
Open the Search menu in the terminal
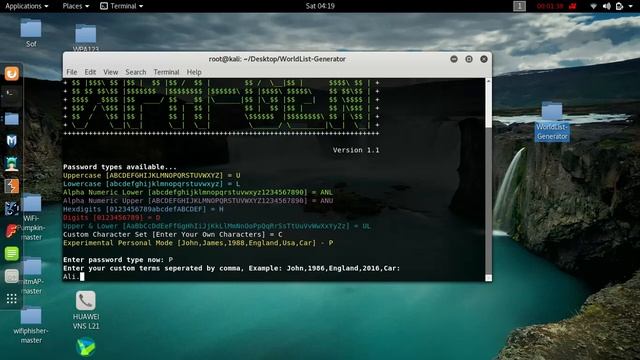click(136, 72)
